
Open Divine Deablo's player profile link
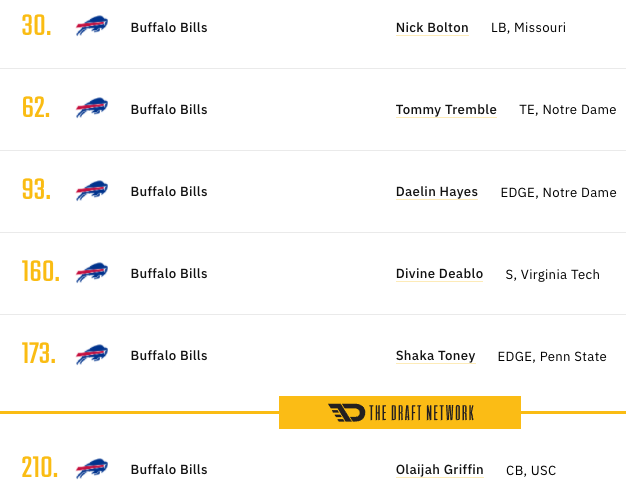point(439,274)
